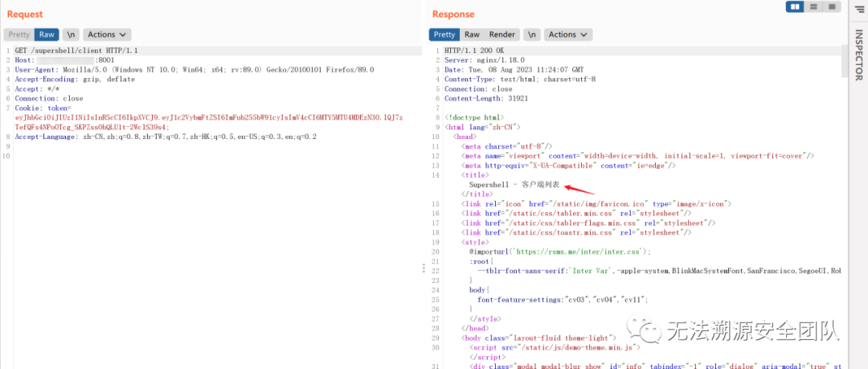This screenshot has height=369, width=868.
Task: Click Connection: close in the Request panel
Action: click(49, 99)
